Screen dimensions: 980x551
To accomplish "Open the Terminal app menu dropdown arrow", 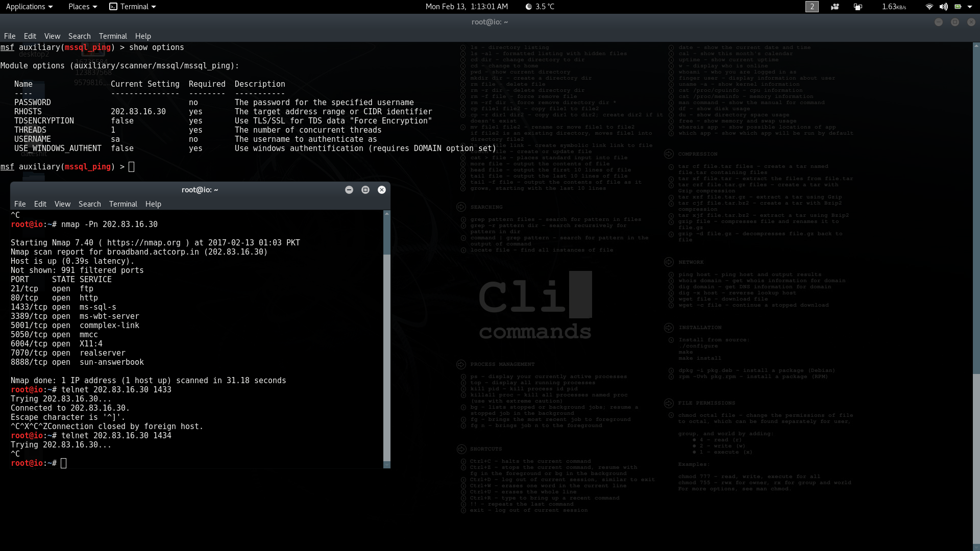I will tap(154, 7).
